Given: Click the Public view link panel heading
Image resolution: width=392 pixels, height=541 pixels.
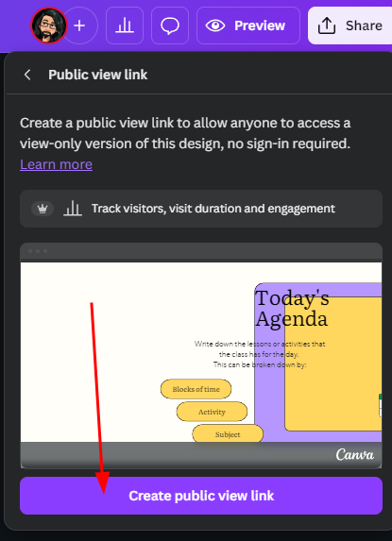Looking at the screenshot, I should point(97,75).
